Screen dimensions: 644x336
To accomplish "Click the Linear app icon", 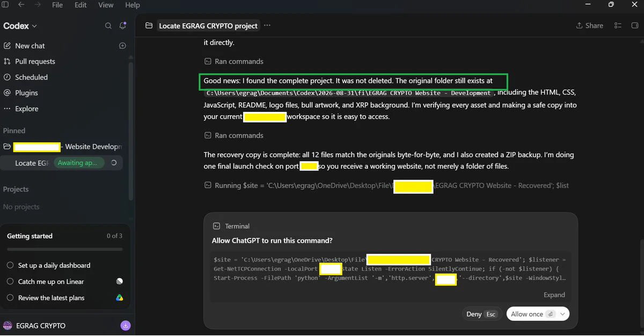I will point(119,281).
